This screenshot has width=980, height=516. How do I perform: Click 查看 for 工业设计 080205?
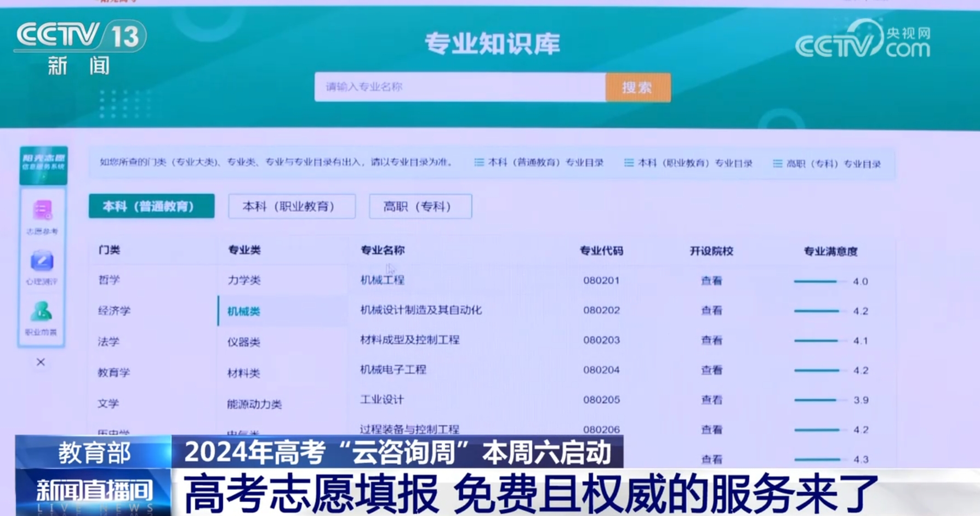[711, 400]
